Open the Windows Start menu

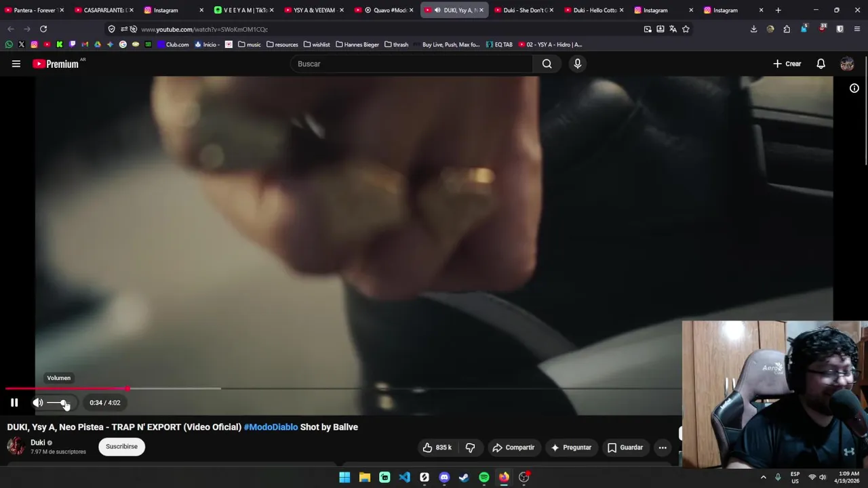[344, 477]
